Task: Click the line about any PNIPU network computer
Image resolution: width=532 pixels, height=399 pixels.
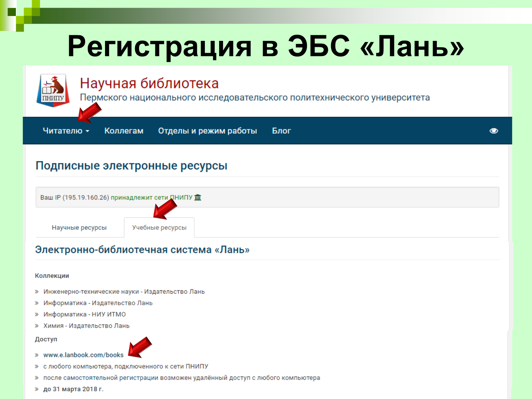Action: tap(126, 366)
